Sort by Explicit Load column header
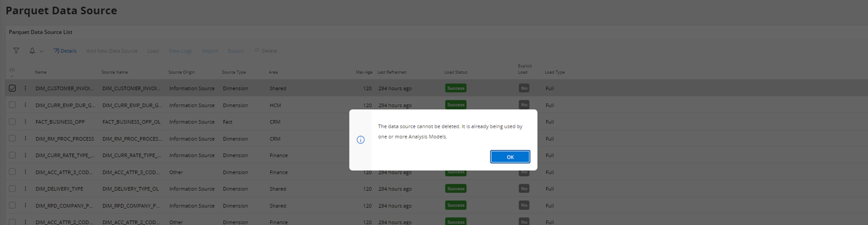 (x=525, y=69)
